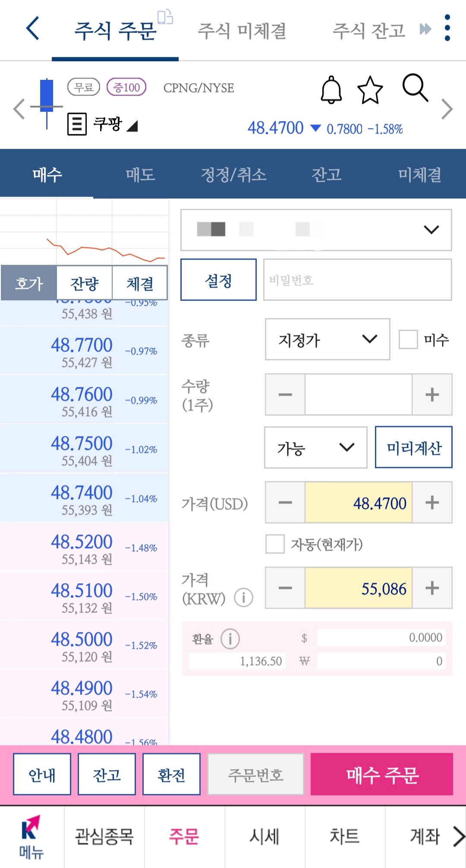466x868 pixels.
Task: Open the 미체결 tab in the blue bar
Action: point(419,174)
